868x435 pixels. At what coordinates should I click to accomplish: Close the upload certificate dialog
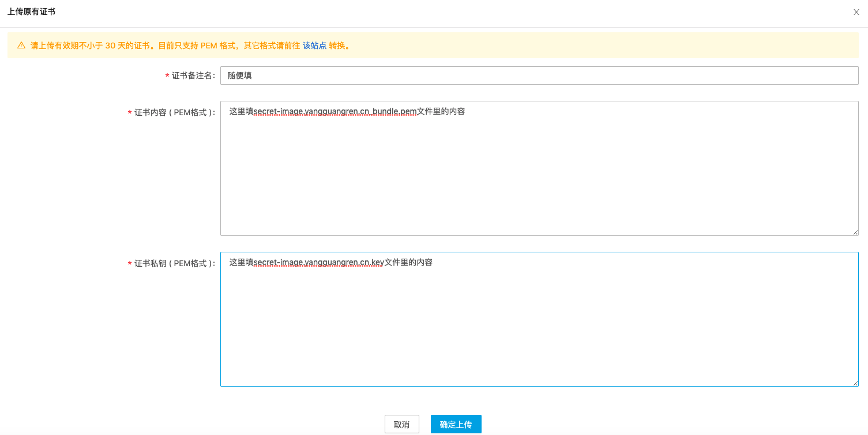pyautogui.click(x=856, y=12)
